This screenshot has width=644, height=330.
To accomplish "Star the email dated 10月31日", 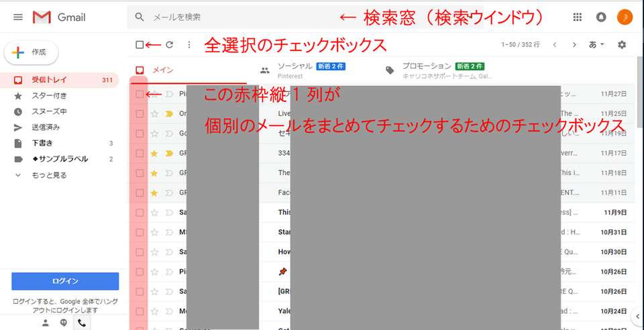I will pyautogui.click(x=154, y=232).
